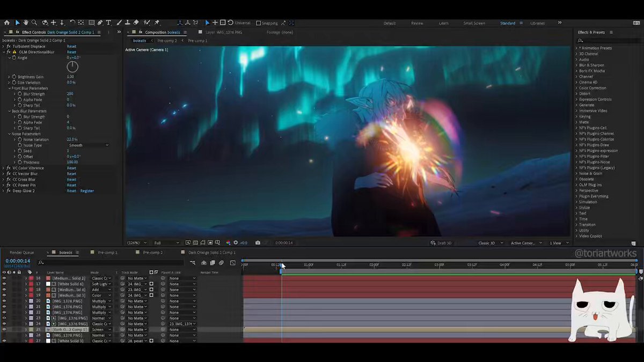Viewport: 644px width, 362px height.
Task: Click the Draft 3D button
Action: click(x=441, y=243)
